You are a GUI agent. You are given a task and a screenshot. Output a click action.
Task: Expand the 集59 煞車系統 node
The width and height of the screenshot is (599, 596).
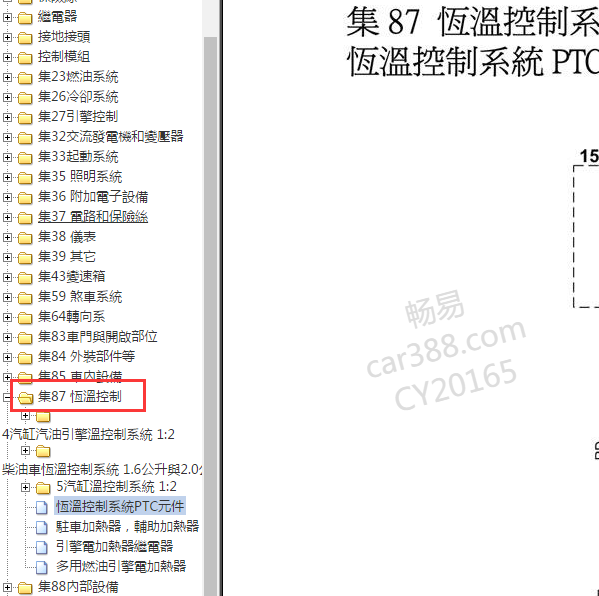(7, 297)
